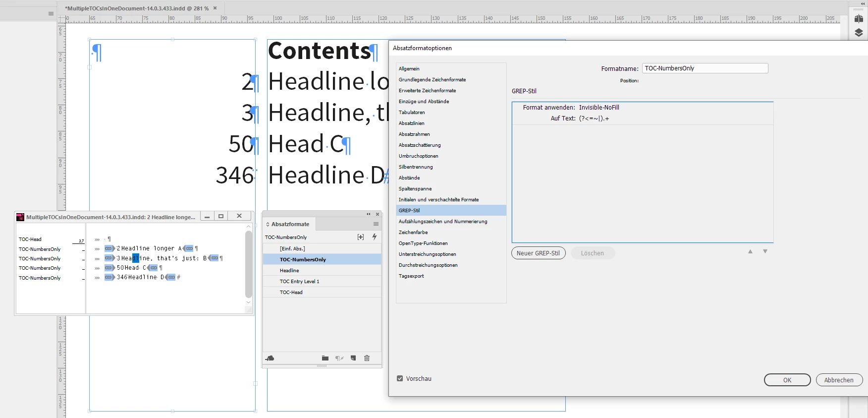Image resolution: width=868 pixels, height=418 pixels.
Task: Click the clear overrides plus icon in Absatzformate
Action: 361,237
